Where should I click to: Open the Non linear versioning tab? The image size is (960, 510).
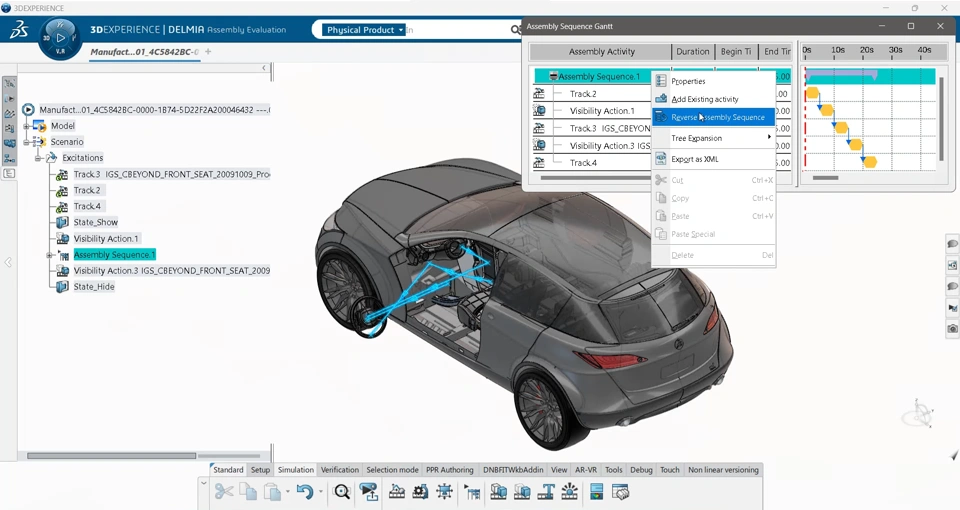pyautogui.click(x=723, y=470)
